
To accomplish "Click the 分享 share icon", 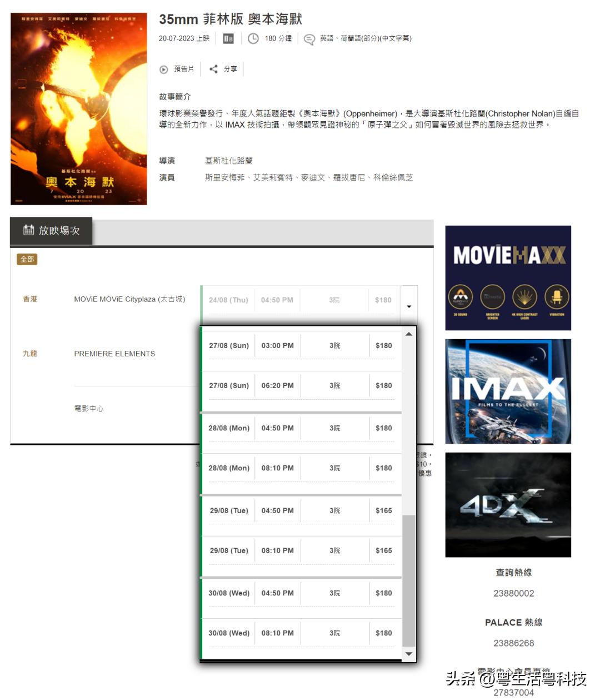I will pos(214,69).
